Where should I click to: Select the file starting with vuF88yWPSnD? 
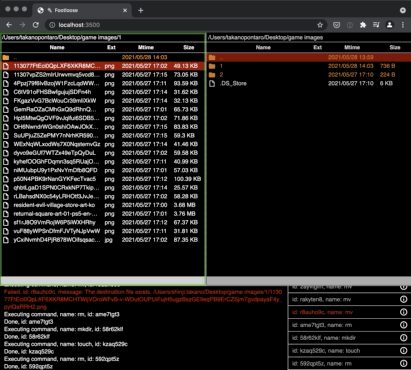point(103,231)
